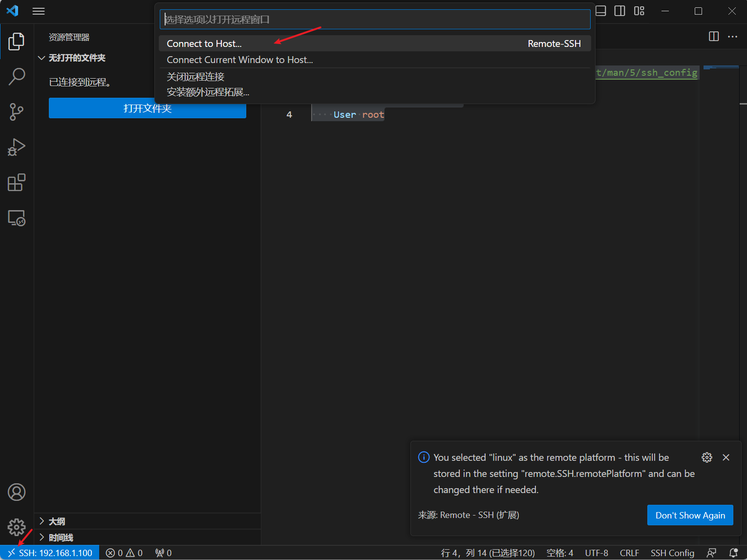Click the 已连接到远程。 text
The image size is (747, 560).
tap(81, 82)
